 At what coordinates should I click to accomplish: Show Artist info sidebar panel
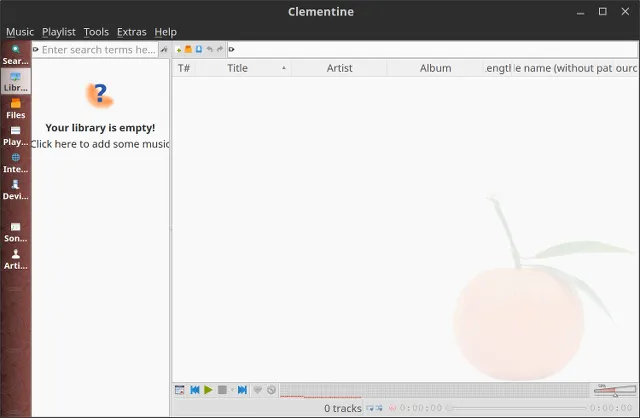coord(16,259)
